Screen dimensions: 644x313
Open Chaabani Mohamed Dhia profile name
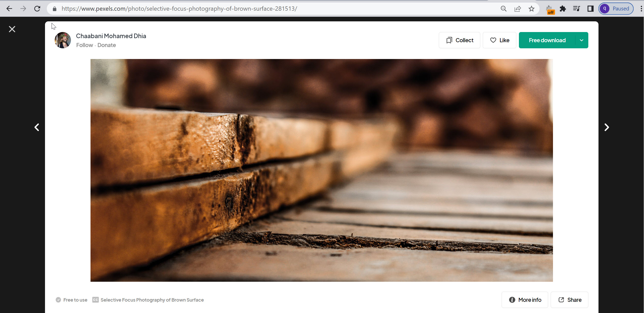(111, 36)
